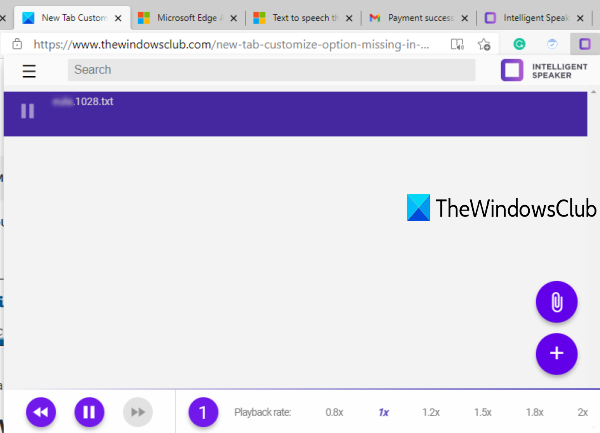Pause playback in bottom player bar
The image size is (600, 433).
[89, 412]
